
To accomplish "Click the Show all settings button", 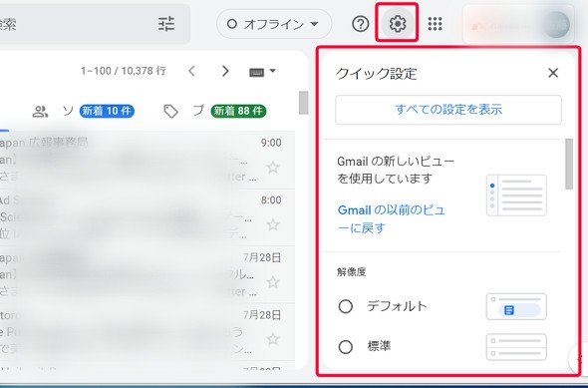I will tap(448, 110).
